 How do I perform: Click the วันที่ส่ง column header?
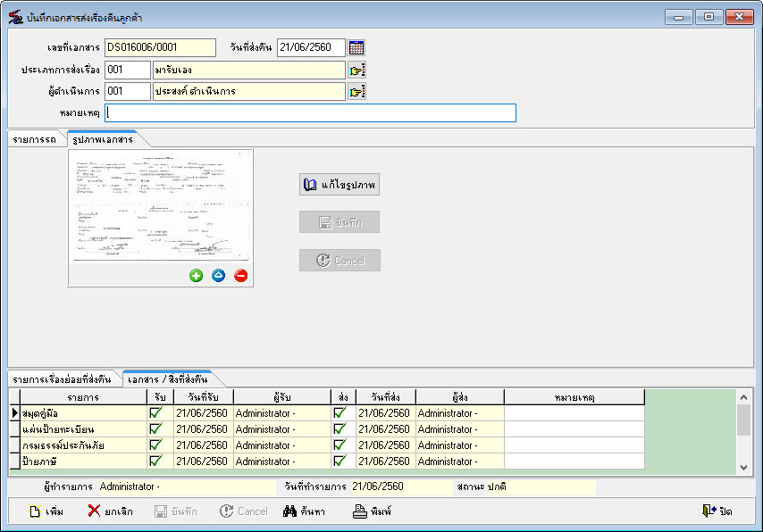coord(386,397)
